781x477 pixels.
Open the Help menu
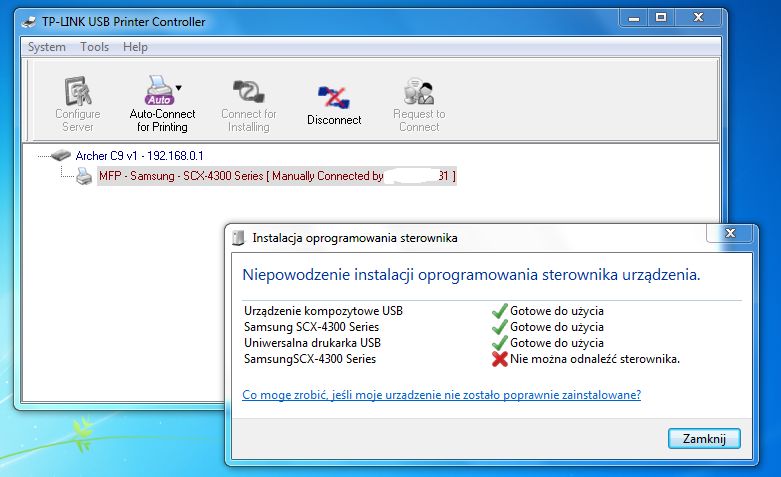click(135, 47)
